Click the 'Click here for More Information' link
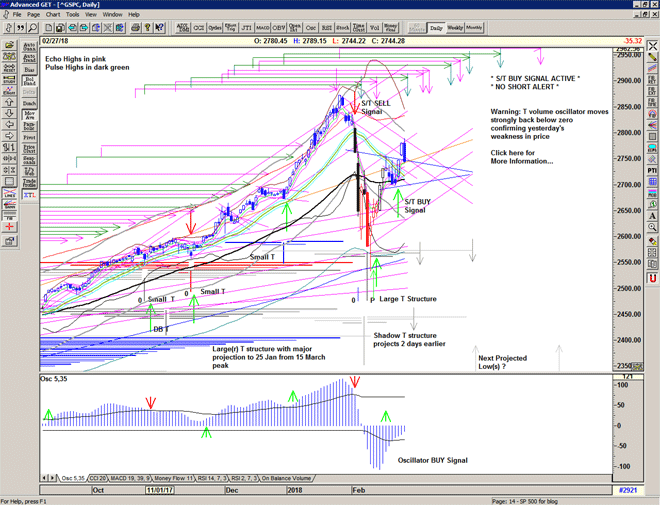Image resolution: width=660 pixels, height=505 pixels. click(x=521, y=156)
